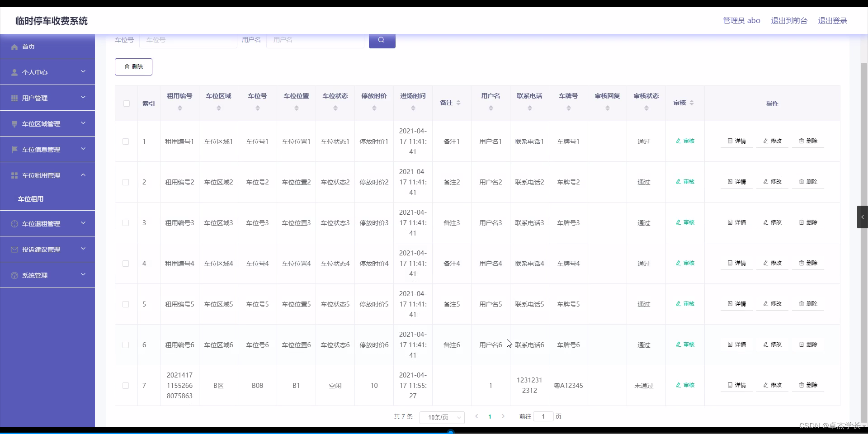Check the checkbox for row 2
The height and width of the screenshot is (434, 868).
(x=126, y=182)
